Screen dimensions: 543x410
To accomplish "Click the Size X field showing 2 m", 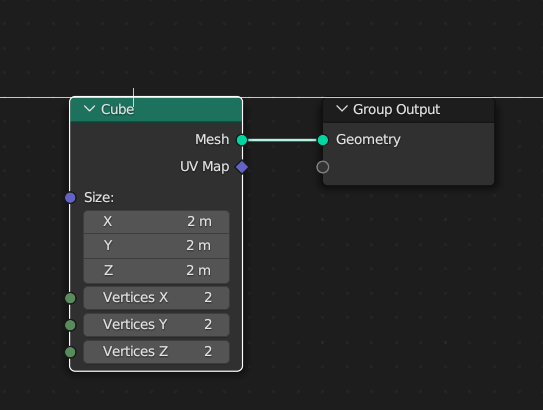I will point(156,222).
